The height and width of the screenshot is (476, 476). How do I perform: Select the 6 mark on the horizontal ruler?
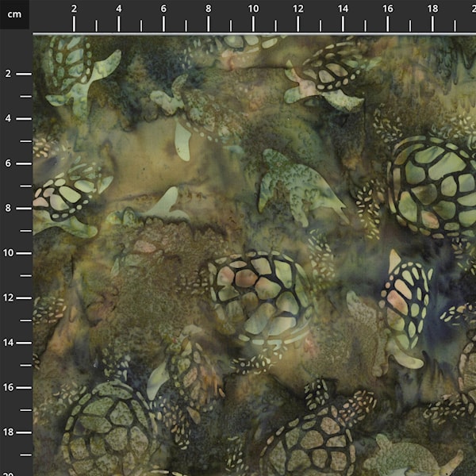(163, 8)
